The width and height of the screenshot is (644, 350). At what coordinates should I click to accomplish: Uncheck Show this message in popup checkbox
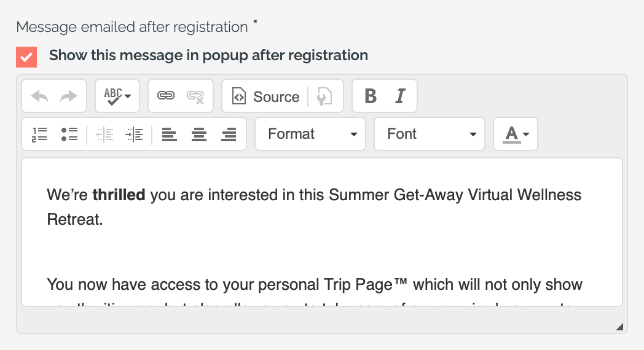pyautogui.click(x=26, y=57)
